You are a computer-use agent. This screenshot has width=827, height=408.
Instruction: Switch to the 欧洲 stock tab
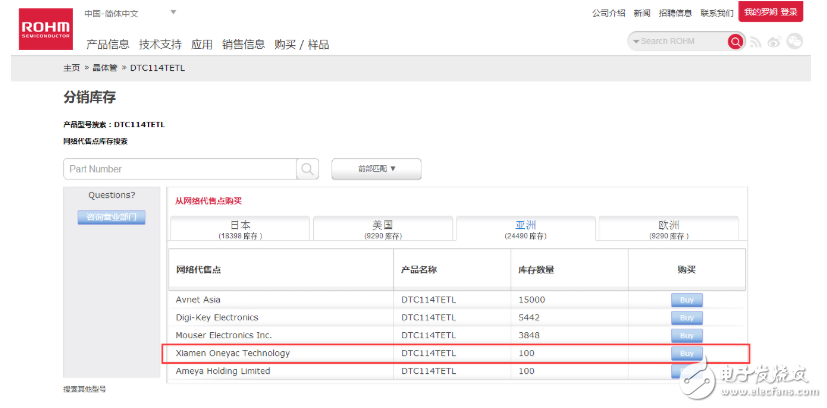click(669, 228)
